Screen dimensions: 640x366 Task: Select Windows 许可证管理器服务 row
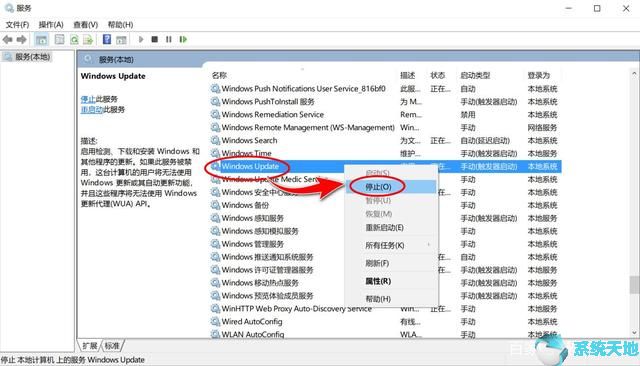pos(386,270)
